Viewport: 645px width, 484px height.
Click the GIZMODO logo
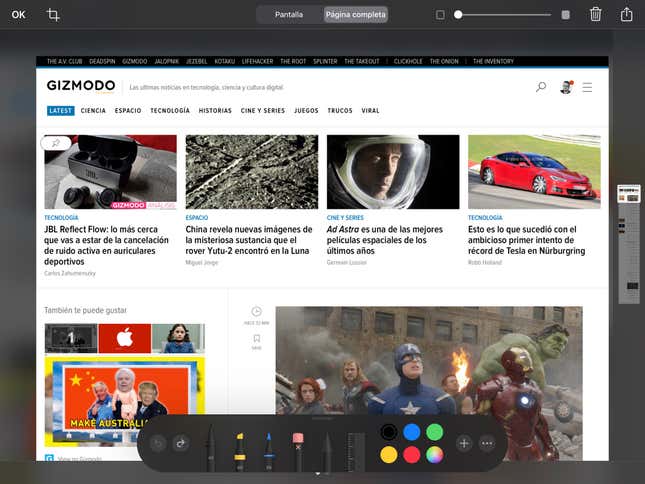coord(81,86)
